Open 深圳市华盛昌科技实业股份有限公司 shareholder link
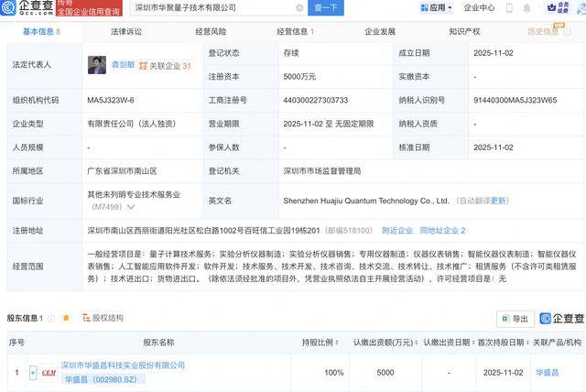Screen dimensions: 586x392 123,365
